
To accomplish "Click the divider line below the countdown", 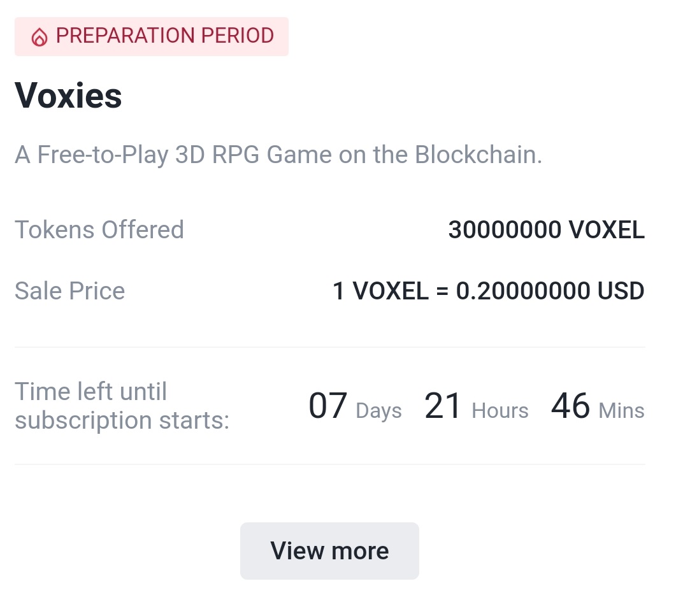I will point(330,464).
